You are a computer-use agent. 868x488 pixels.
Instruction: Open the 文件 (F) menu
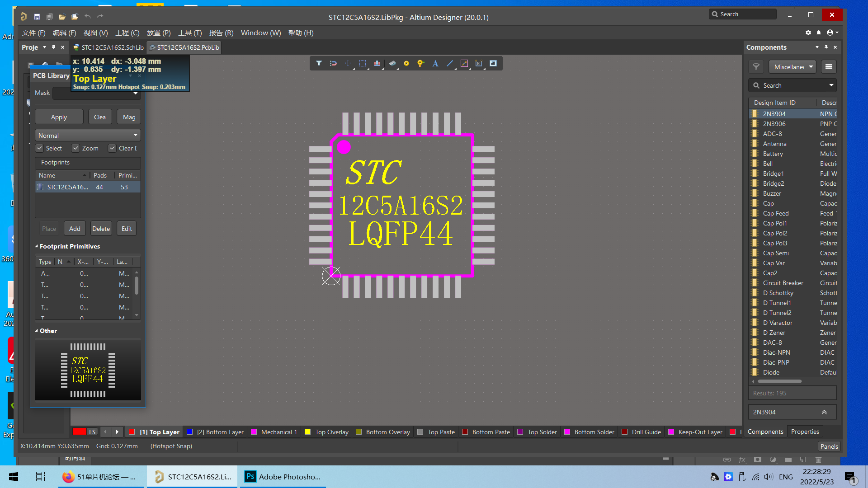[34, 33]
